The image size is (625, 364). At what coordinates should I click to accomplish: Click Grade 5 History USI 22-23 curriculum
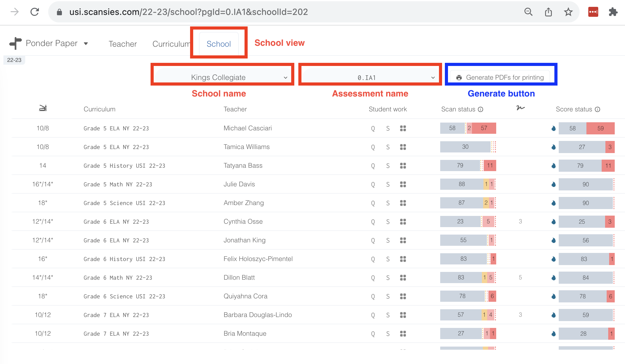(124, 166)
